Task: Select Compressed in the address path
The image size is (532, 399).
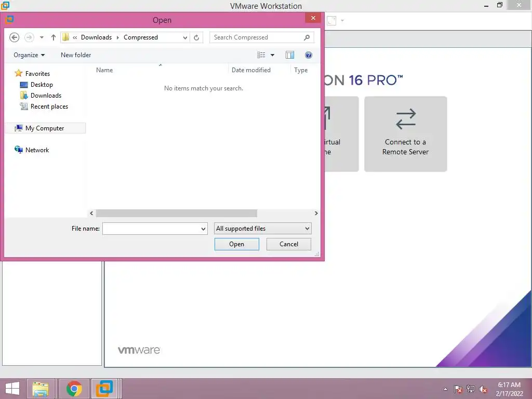Action: [141, 37]
